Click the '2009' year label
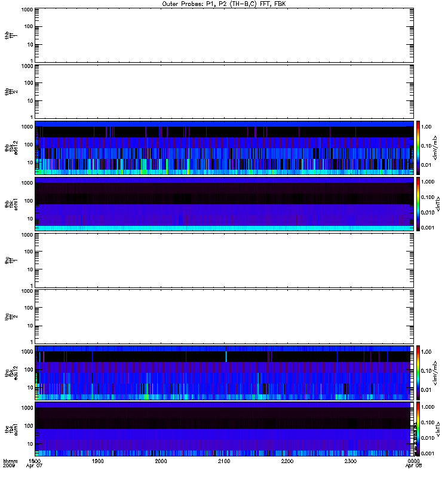Viewport: 448px width, 478px height. pyautogui.click(x=8, y=466)
